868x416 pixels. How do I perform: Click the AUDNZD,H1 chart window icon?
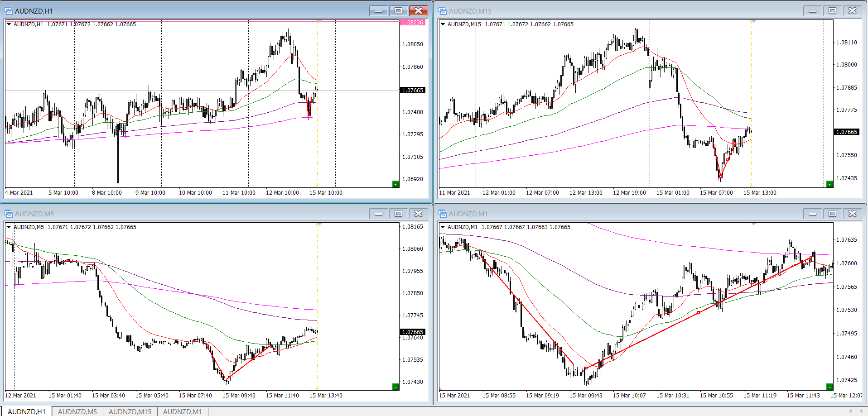coord(8,11)
